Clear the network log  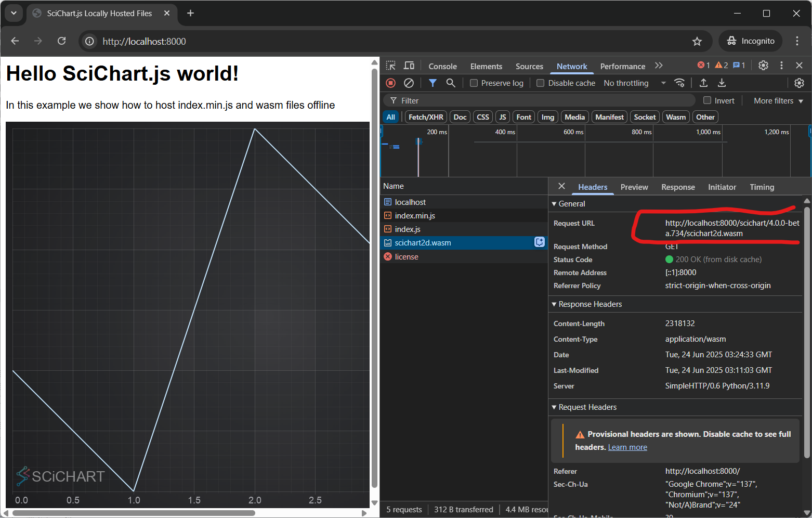(x=409, y=83)
